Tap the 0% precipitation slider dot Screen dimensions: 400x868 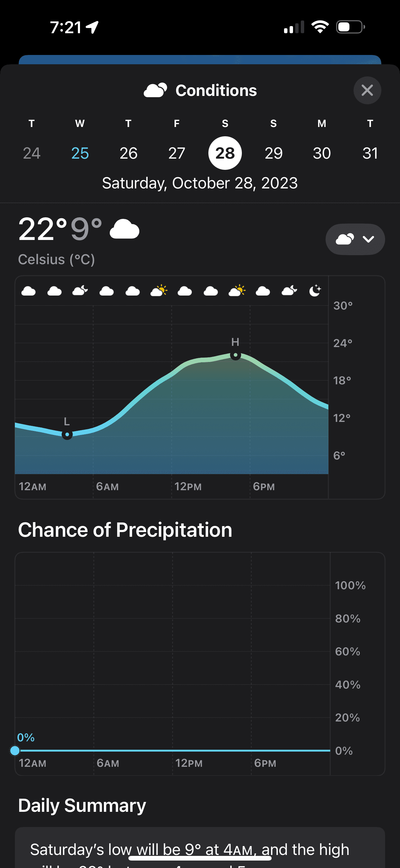coord(15,750)
